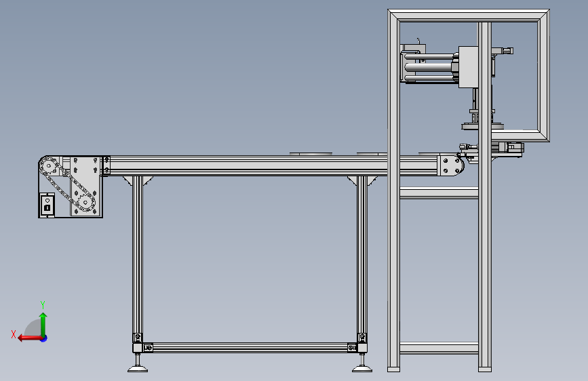Viewport: 588px width, 381px height.
Task: Select the four-bolt end plate at the conveyor's right end
Action: [451, 165]
